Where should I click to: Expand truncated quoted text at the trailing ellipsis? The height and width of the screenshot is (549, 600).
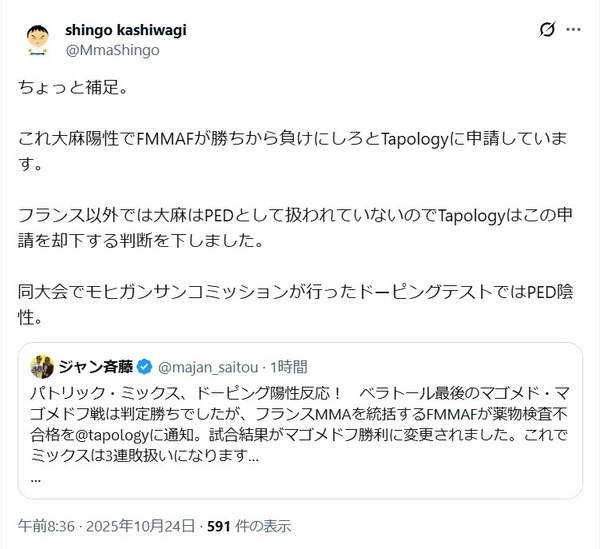pos(35,479)
